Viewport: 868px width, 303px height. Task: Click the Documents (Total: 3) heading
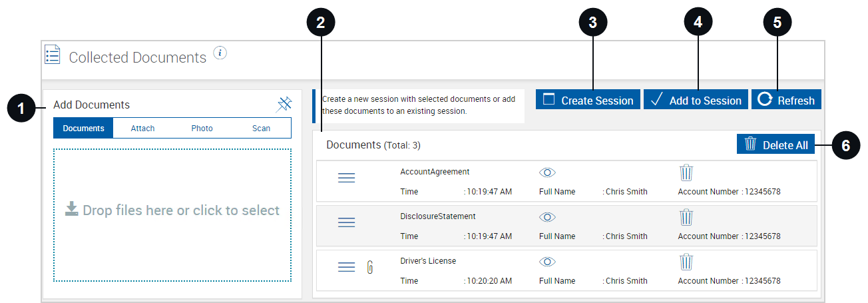tap(373, 145)
